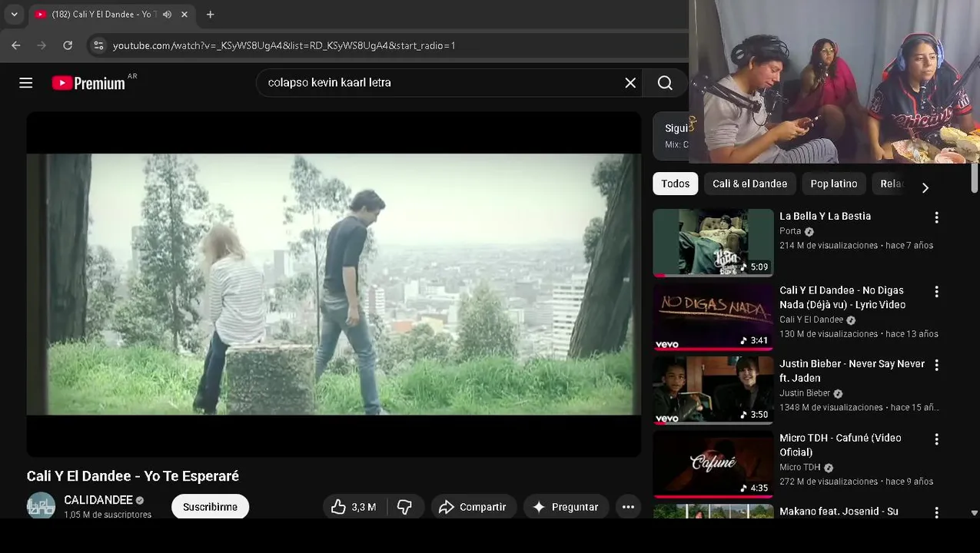Screen dimensions: 980x553
Task: Open a new browser tab
Action: [210, 15]
